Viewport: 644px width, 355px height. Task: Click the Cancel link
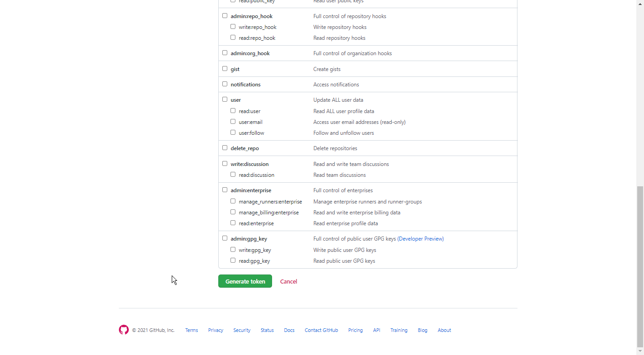pyautogui.click(x=288, y=281)
